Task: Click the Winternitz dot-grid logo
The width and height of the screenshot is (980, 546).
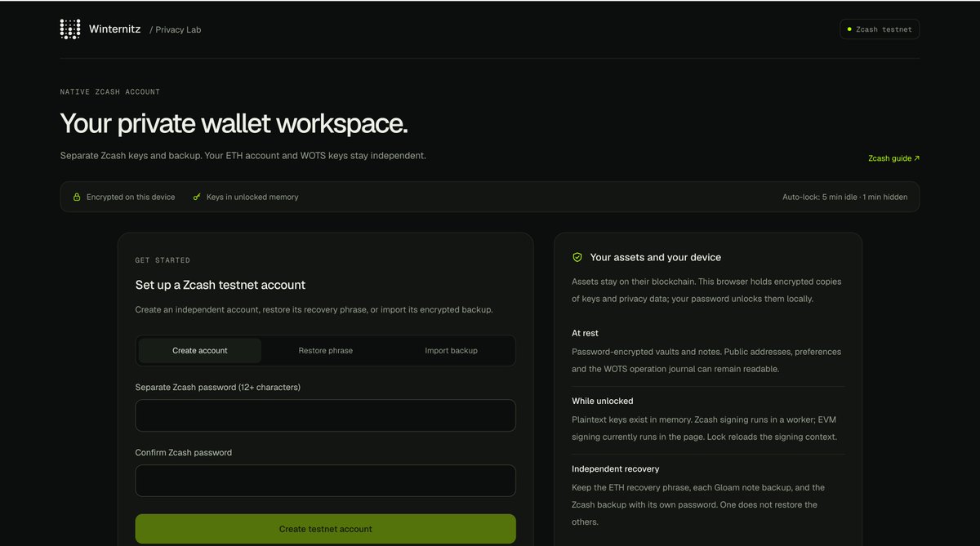Action: 70,29
